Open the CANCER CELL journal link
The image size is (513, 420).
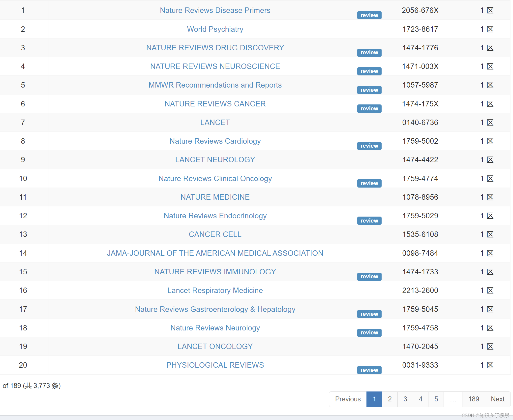point(215,234)
